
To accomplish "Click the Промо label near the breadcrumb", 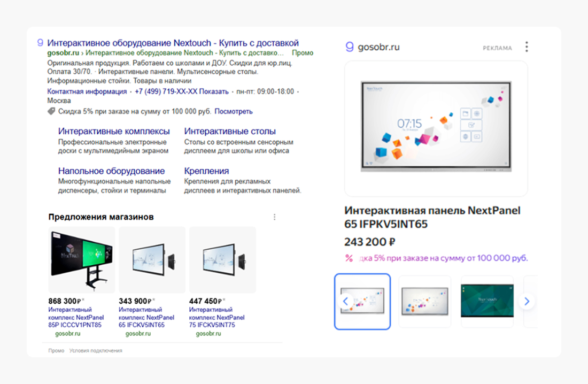I will click(x=302, y=53).
